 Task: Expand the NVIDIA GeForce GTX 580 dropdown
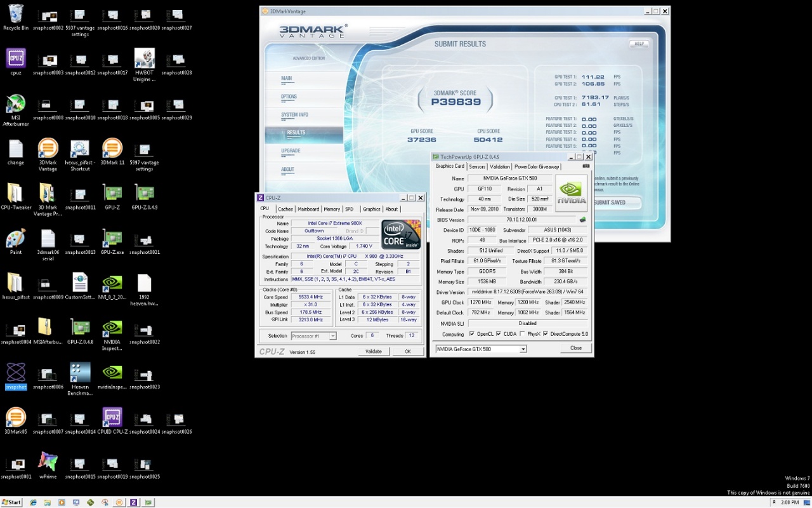click(x=523, y=349)
